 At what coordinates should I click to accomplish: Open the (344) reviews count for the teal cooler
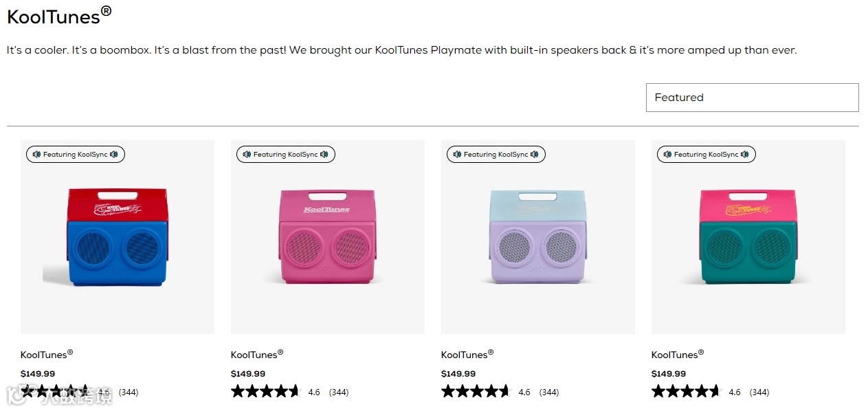pos(759,392)
